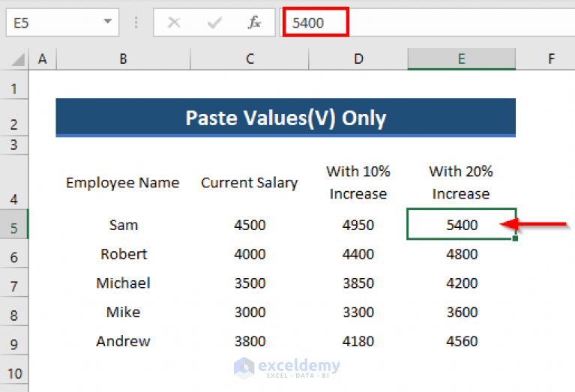Select Mike's current salary 3000
The width and height of the screenshot is (575, 392).
250,312
